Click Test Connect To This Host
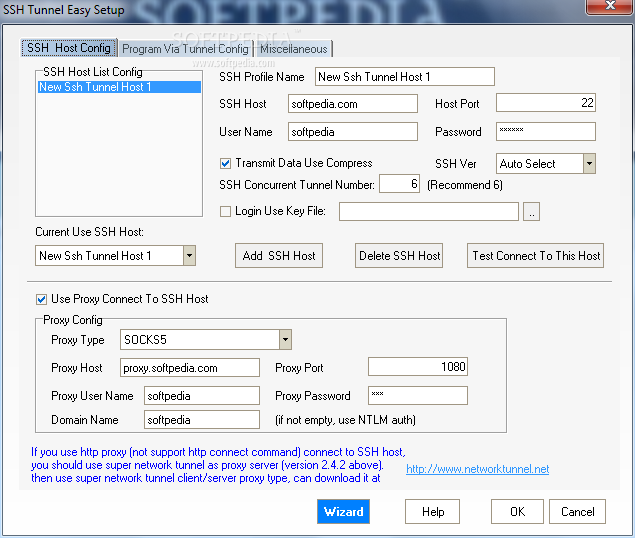Viewport: 635px width, 538px height. pos(535,256)
